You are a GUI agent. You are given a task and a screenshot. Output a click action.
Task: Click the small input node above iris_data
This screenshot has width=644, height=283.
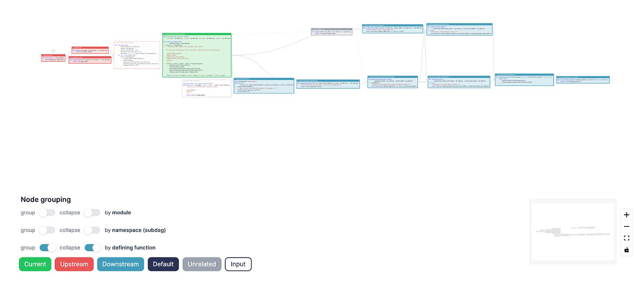[x=53, y=51]
